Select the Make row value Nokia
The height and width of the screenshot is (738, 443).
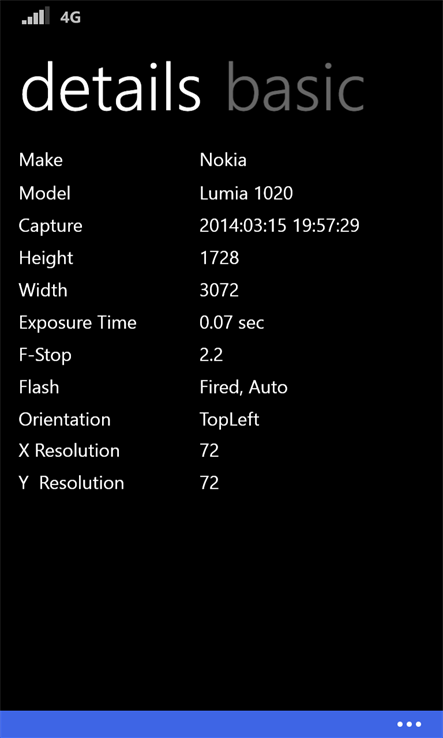coord(223,160)
